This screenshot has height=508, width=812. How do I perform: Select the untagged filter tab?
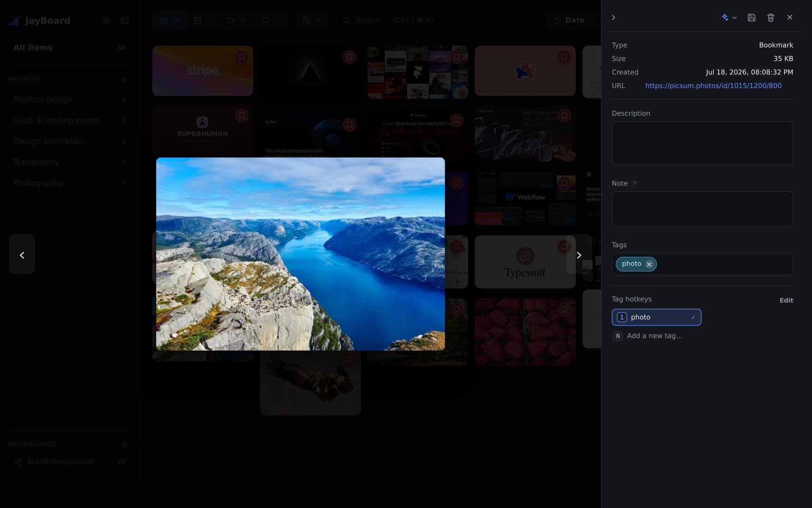click(311, 20)
